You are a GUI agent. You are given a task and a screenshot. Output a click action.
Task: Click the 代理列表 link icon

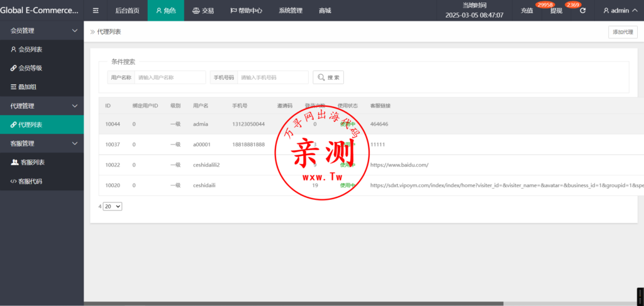coord(14,124)
